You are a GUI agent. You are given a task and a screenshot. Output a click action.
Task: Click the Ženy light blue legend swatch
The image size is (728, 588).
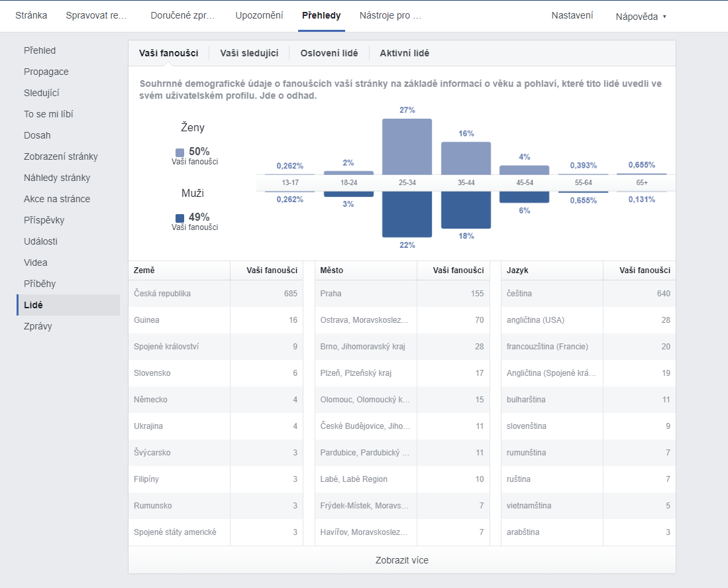point(180,152)
